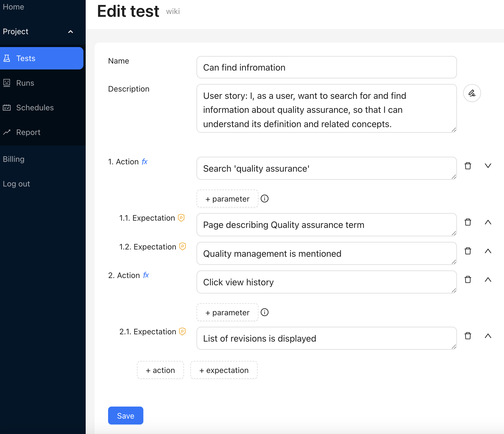Collapse the Project section in sidebar
The height and width of the screenshot is (434, 504).
70,31
